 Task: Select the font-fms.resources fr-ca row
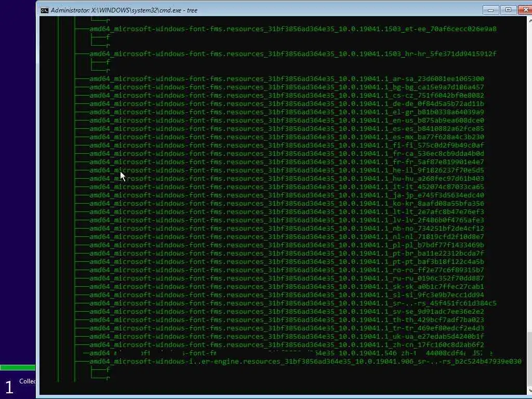(x=287, y=153)
